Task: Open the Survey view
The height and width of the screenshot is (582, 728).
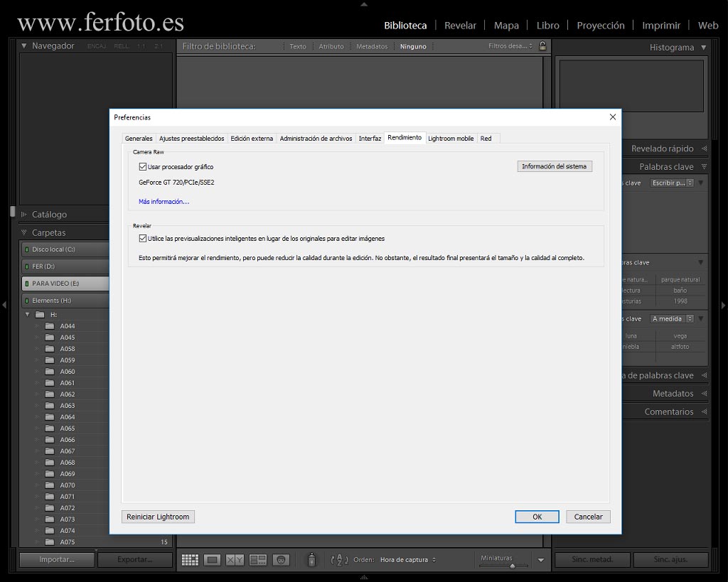Action: pos(257,560)
